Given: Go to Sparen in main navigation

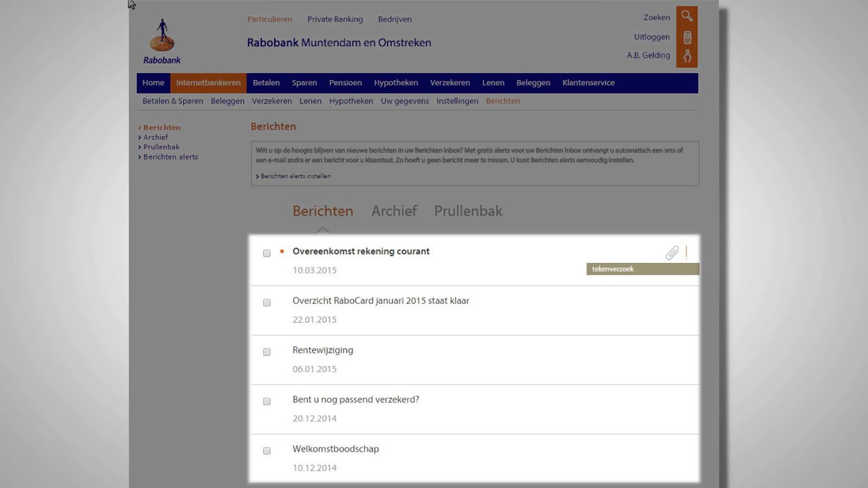Looking at the screenshot, I should tap(304, 83).
